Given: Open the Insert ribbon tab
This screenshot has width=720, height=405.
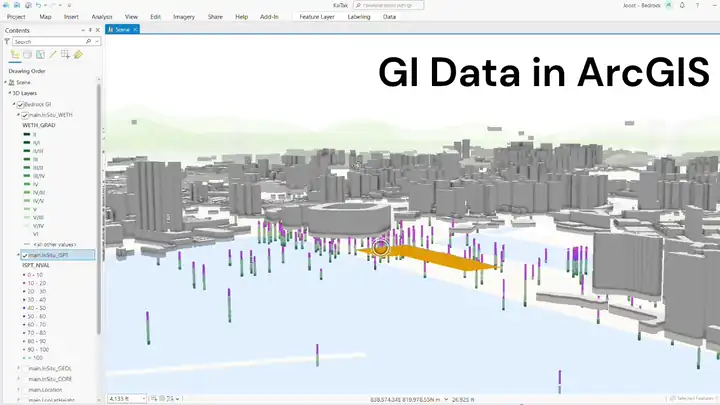Looking at the screenshot, I should click(x=71, y=17).
